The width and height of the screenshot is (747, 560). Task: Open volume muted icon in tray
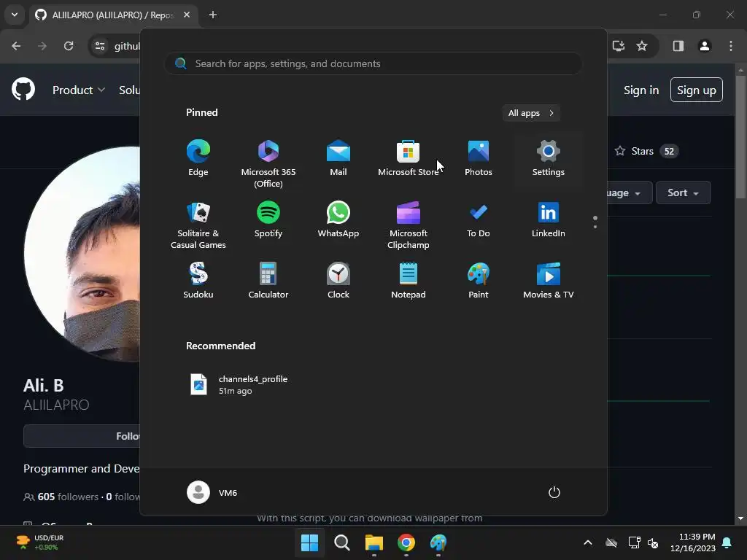pyautogui.click(x=653, y=542)
